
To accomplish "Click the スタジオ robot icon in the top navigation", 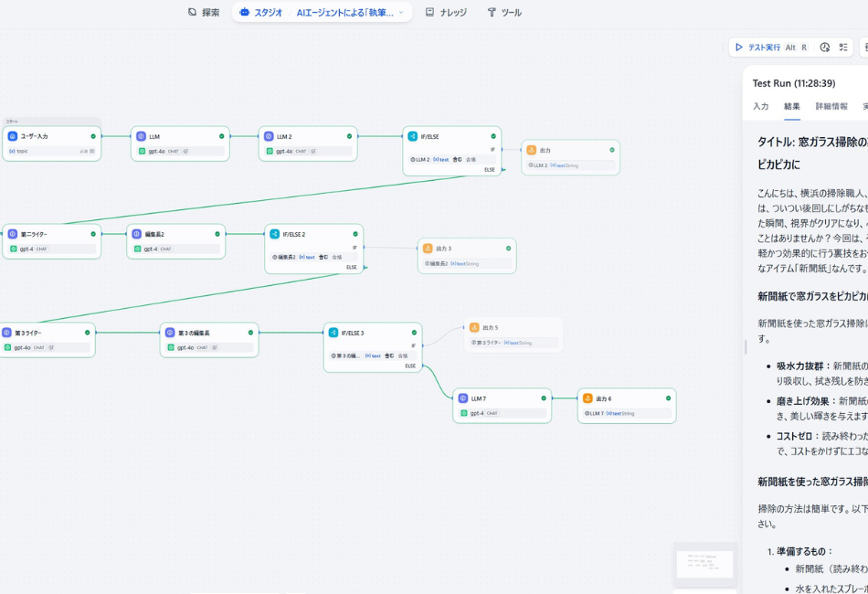I will [244, 13].
